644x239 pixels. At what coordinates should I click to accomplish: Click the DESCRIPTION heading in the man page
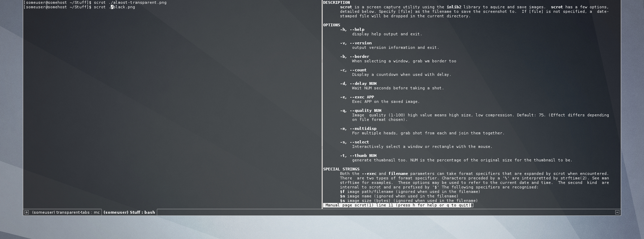click(337, 2)
